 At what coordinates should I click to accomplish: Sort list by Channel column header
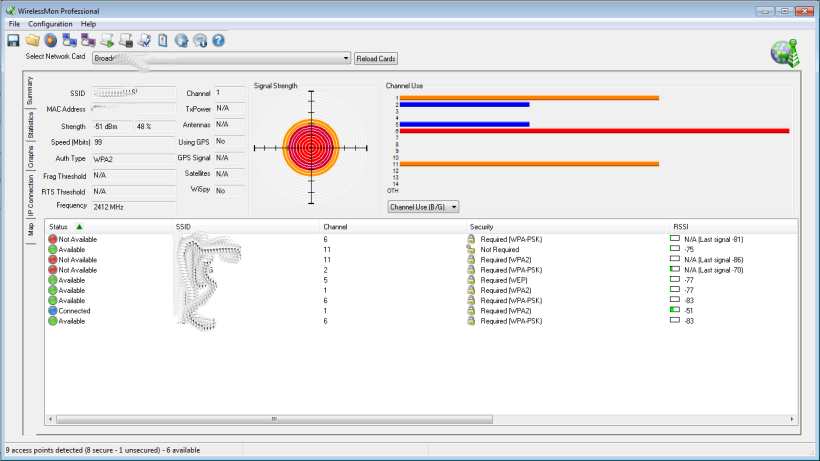click(x=393, y=227)
